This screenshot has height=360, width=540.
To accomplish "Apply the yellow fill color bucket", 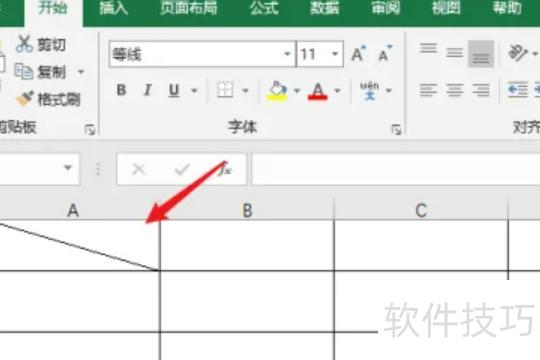I will tap(277, 90).
